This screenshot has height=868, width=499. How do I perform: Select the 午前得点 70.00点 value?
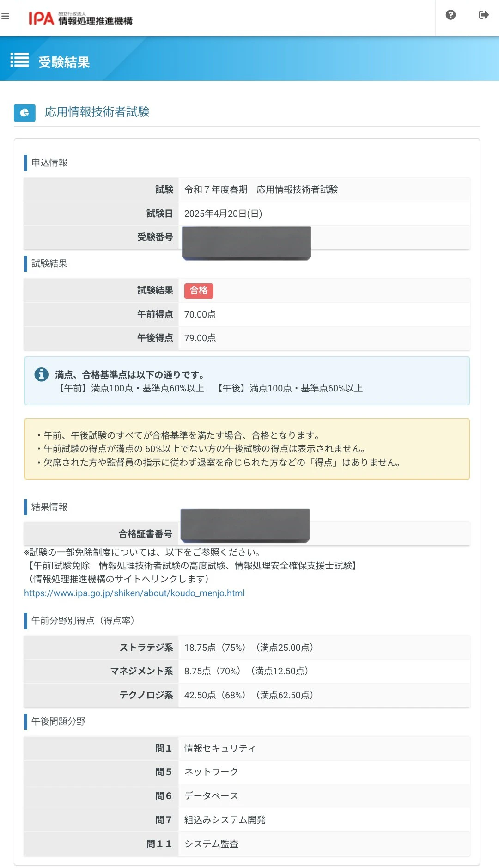pos(200,314)
